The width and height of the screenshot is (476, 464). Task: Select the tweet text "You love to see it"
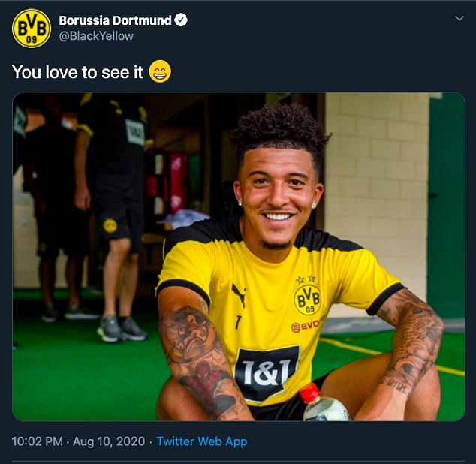77,72
